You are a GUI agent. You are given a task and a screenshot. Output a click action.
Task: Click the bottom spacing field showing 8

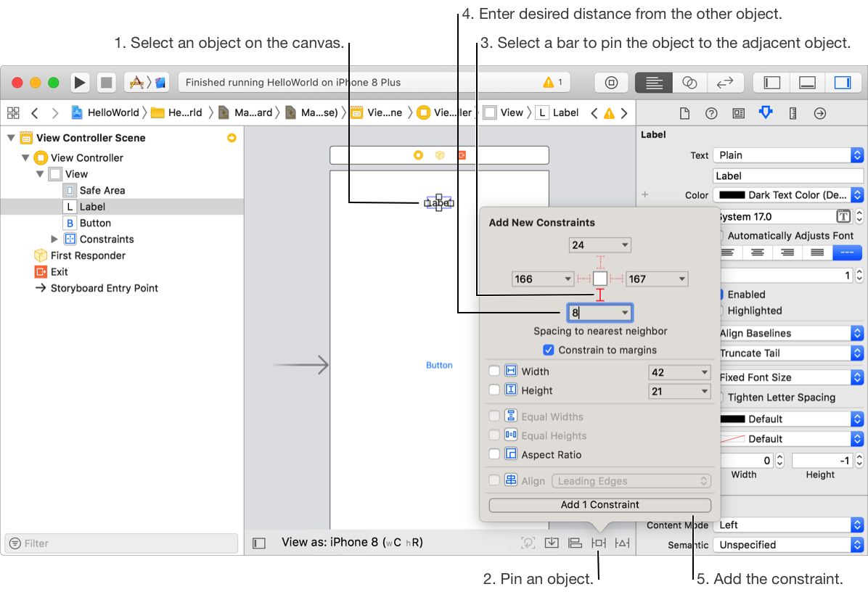coord(600,313)
